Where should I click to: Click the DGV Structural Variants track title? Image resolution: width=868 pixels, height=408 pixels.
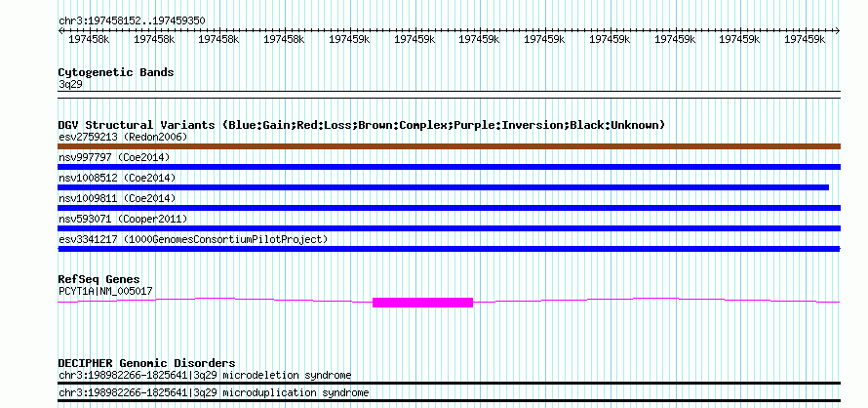tap(361, 125)
